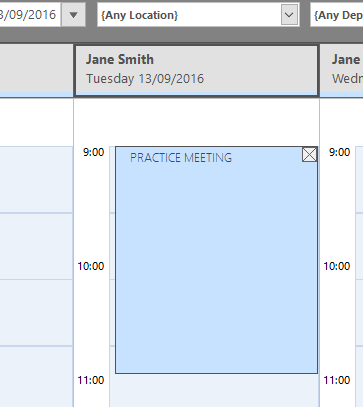Select third shaded slot in column before Tuesday
This screenshot has width=363, height=407.
[x=36, y=313]
